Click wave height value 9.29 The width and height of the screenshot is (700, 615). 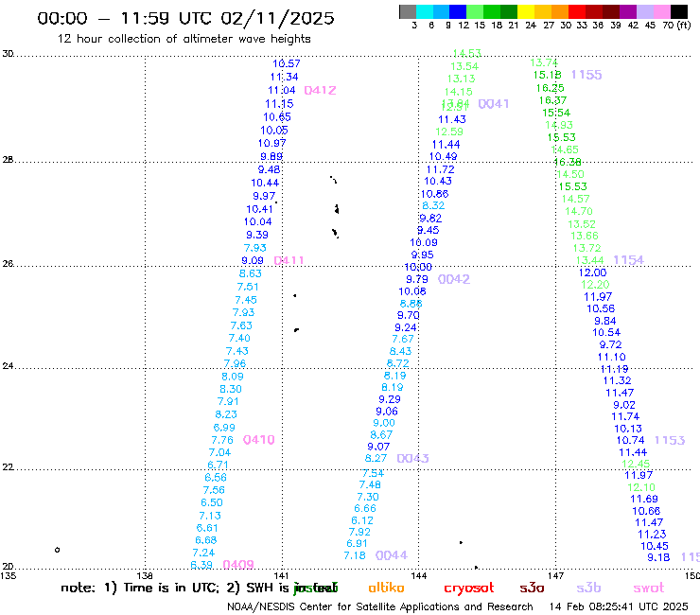click(390, 399)
